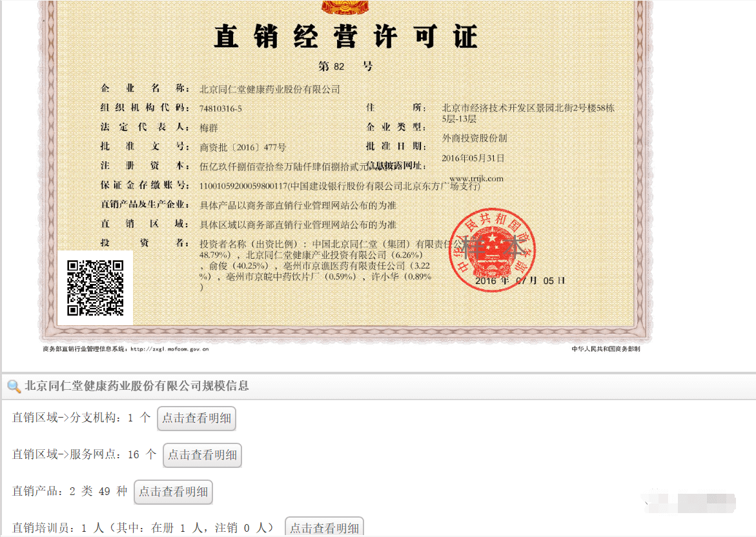Show details of 直销产品 2 类 49 种
Image resolution: width=756 pixels, height=537 pixels.
pyautogui.click(x=173, y=492)
